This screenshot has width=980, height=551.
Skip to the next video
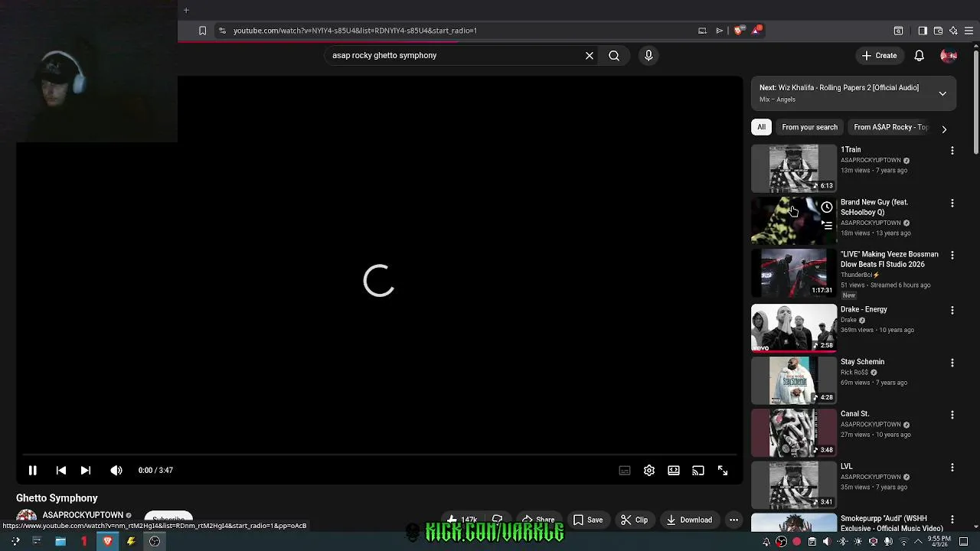(86, 471)
